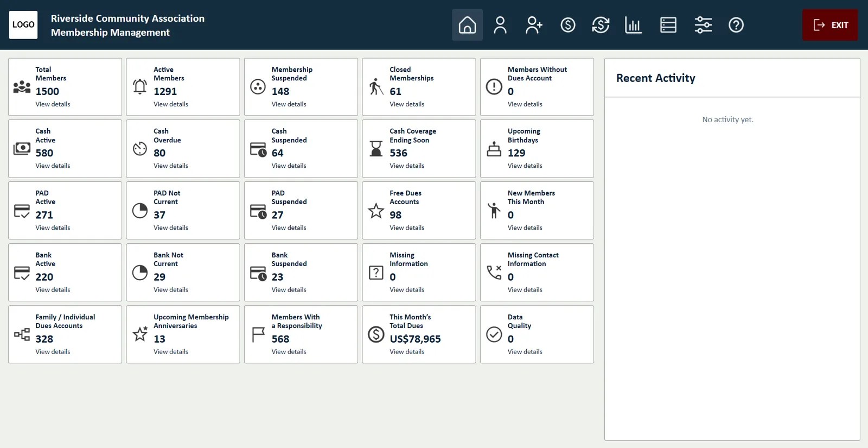The image size is (868, 448).
Task: Click the recurring payments refresh-dollar icon
Action: 601,25
